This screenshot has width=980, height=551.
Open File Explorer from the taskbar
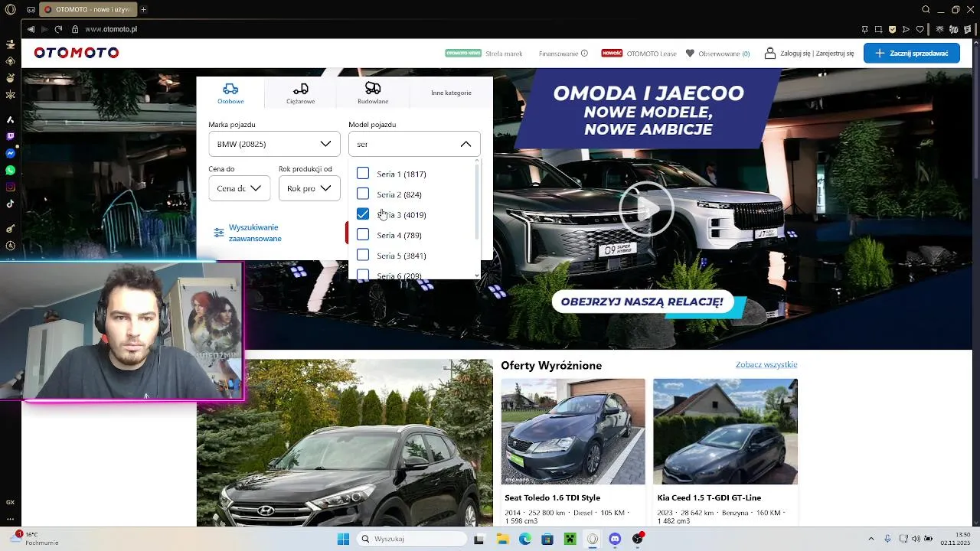(503, 539)
